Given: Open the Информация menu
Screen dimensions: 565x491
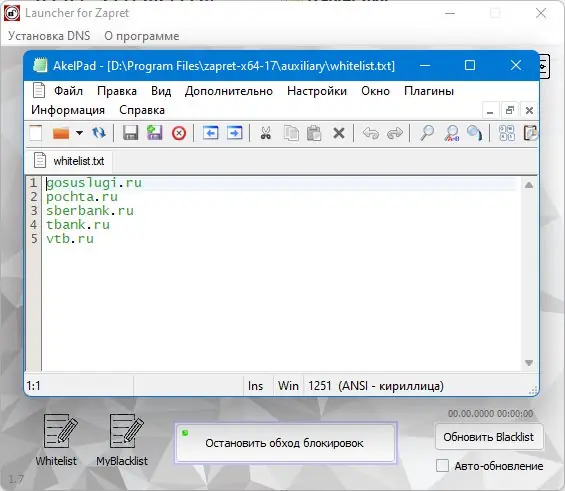Looking at the screenshot, I should click(68, 110).
